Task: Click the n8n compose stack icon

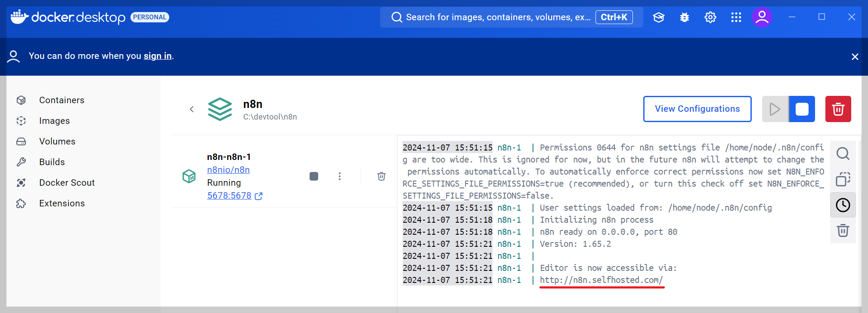Action: [x=220, y=109]
